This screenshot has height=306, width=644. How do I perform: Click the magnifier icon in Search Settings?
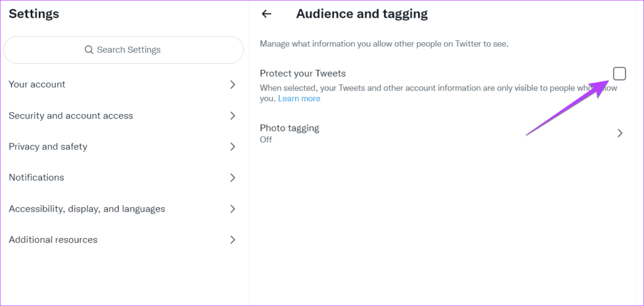click(x=89, y=50)
